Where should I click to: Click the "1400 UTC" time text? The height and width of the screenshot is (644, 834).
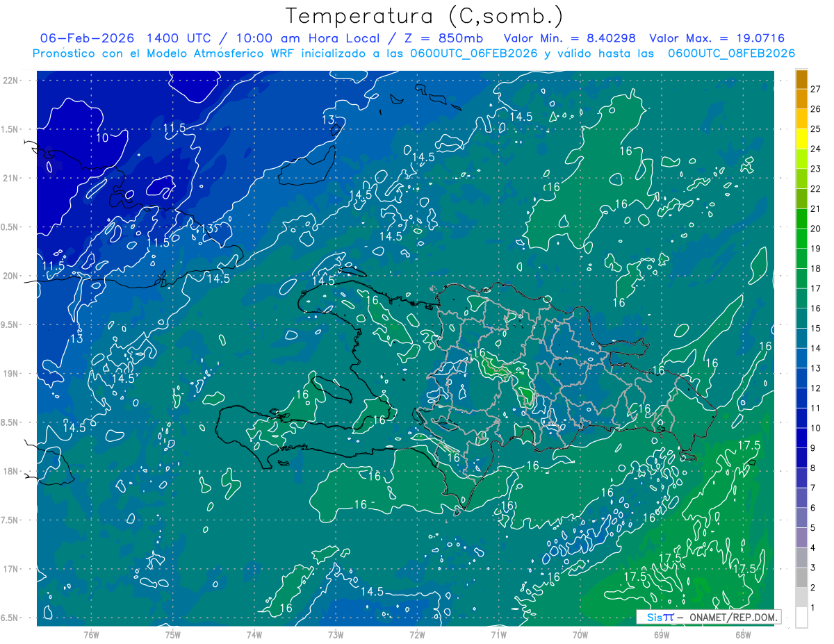click(179, 38)
